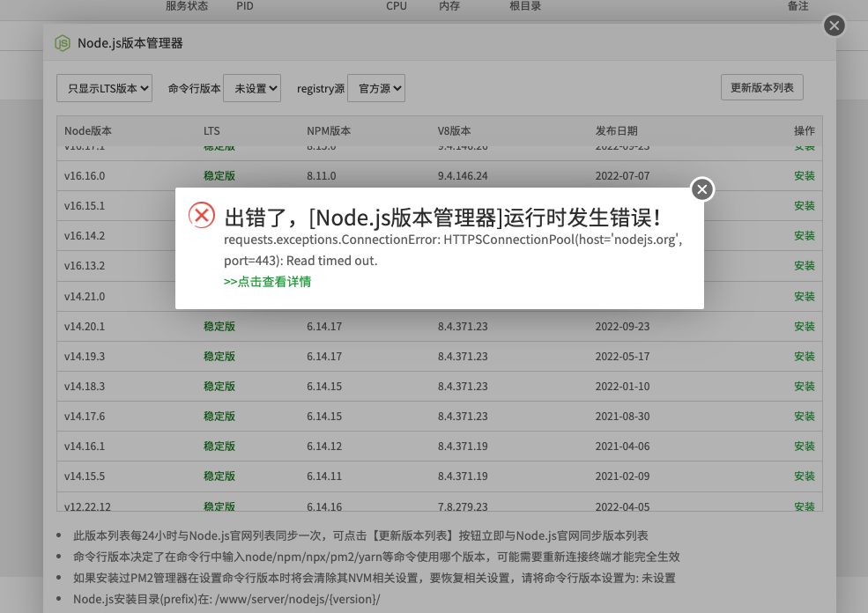868x613 pixels.
Task: Click release date 2022-07-07 cell
Action: tap(622, 176)
